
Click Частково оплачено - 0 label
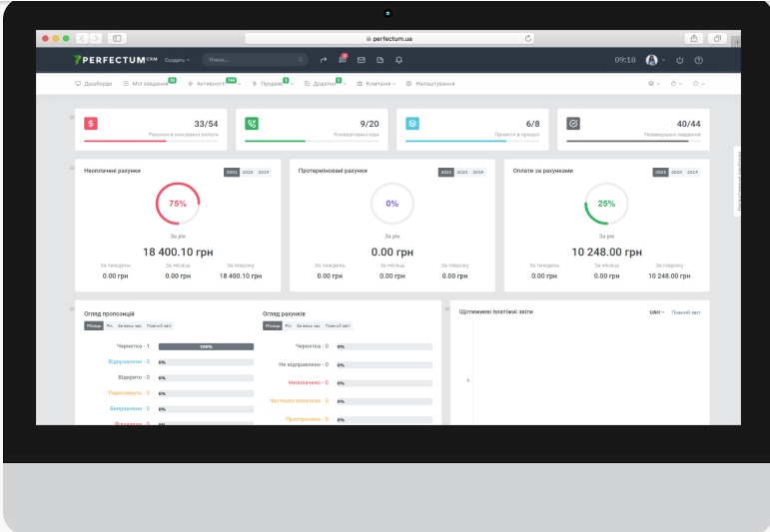tap(299, 401)
